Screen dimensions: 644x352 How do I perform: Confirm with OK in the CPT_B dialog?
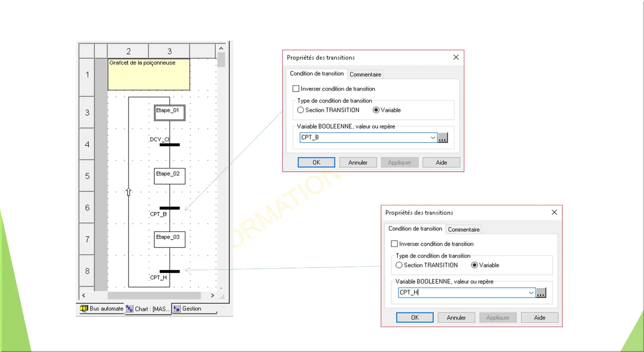pos(316,162)
